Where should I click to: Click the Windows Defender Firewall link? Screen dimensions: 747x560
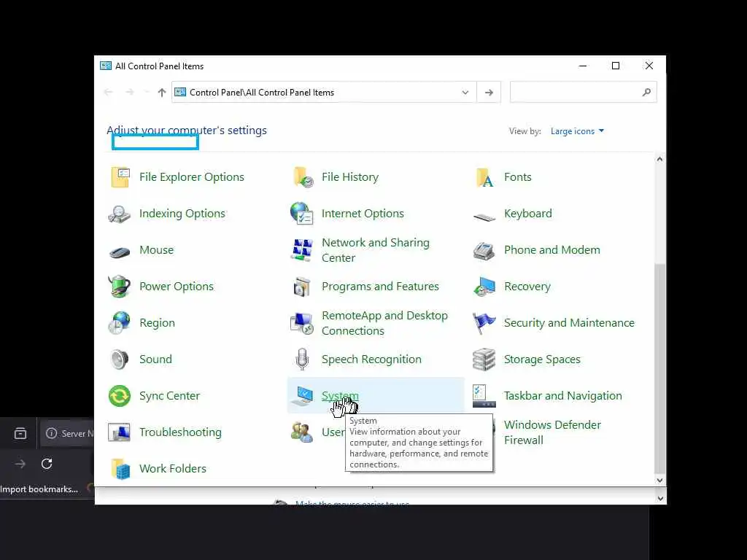(553, 432)
